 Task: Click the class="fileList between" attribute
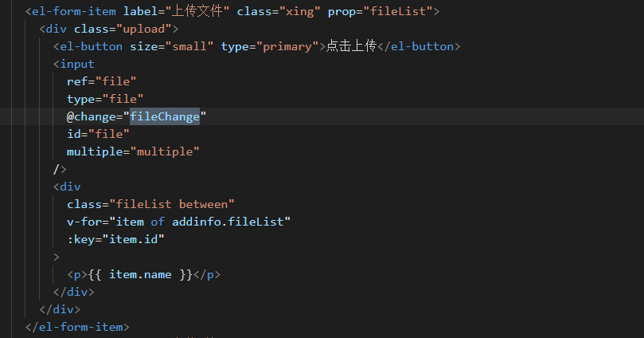pos(150,204)
